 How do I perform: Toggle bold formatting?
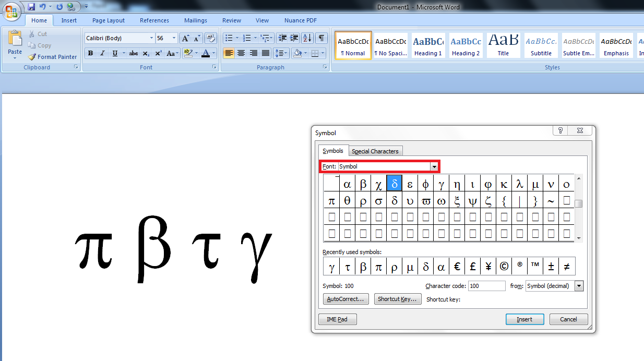tap(90, 53)
